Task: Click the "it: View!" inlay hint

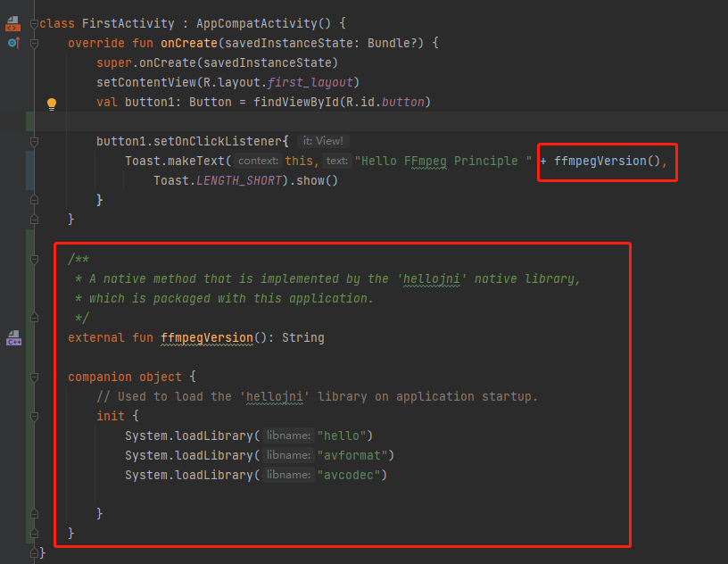Action: click(322, 141)
